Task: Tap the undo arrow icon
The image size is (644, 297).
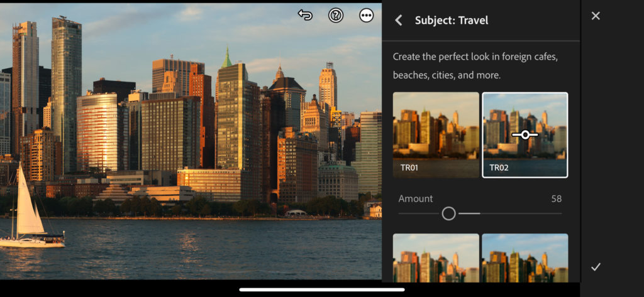Action: [x=305, y=16]
